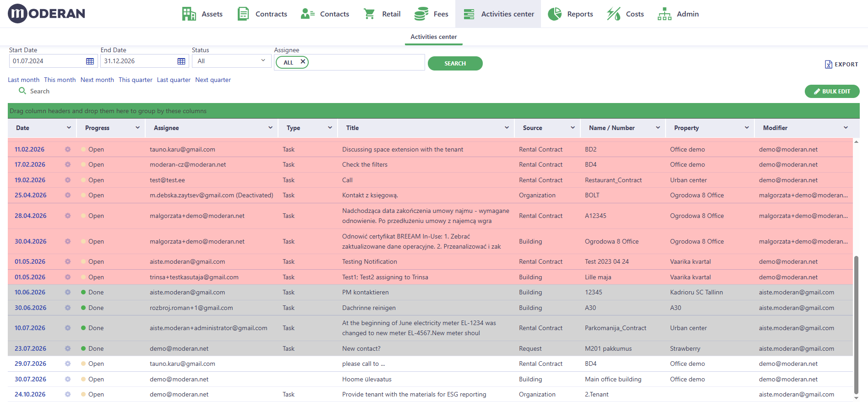Click the Export Excel icon

click(x=828, y=65)
